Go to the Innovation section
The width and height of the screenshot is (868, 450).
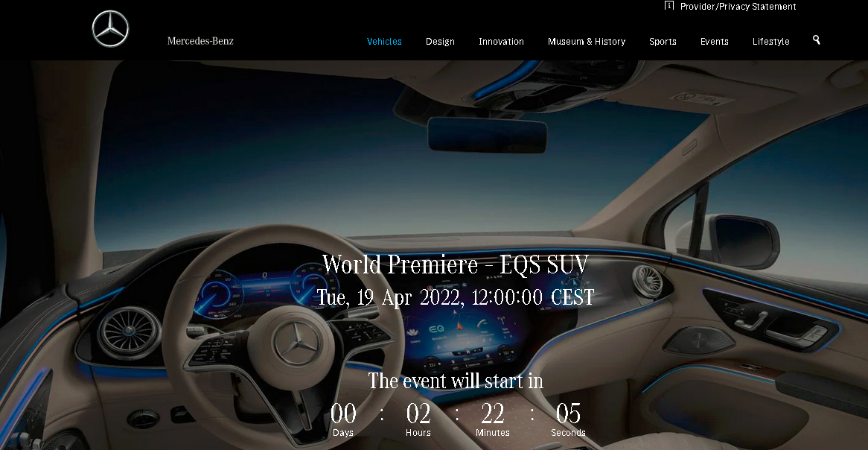501,42
